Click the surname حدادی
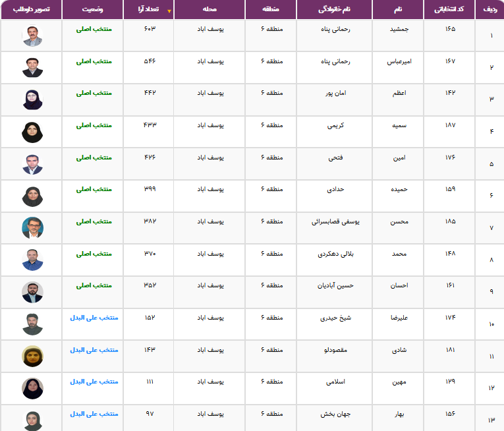 335,189
